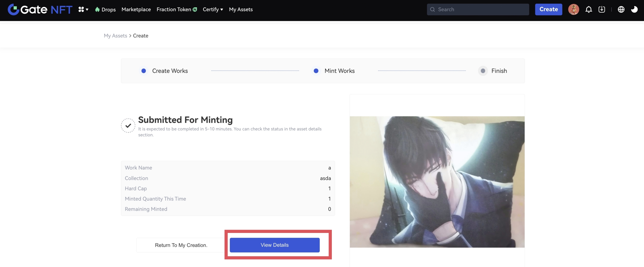Click the green Drops flame icon

pos(97,10)
